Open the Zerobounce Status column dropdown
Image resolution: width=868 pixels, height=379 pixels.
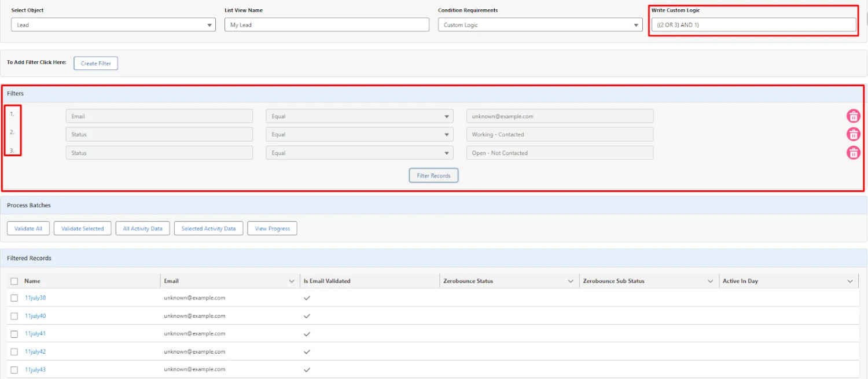[570, 281]
